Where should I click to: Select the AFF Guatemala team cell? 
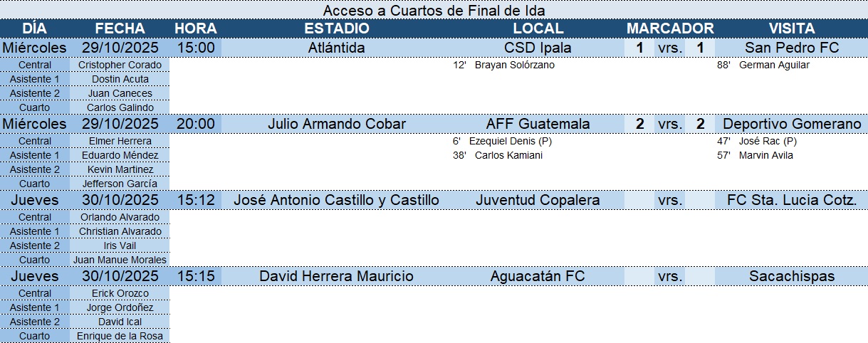coord(538,124)
